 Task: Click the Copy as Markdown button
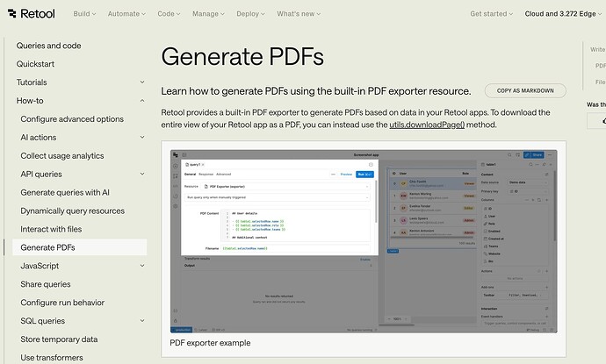click(525, 90)
